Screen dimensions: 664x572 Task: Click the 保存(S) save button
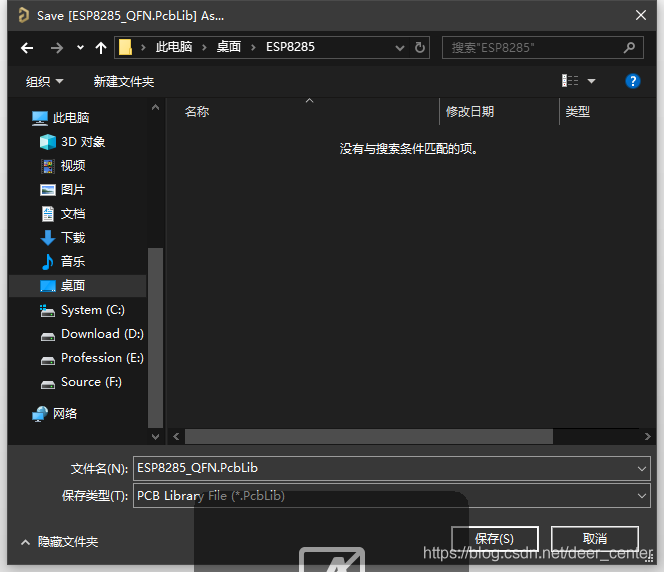495,539
